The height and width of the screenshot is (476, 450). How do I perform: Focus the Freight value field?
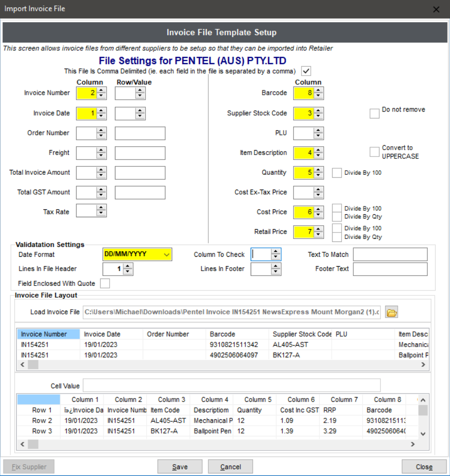(x=140, y=153)
